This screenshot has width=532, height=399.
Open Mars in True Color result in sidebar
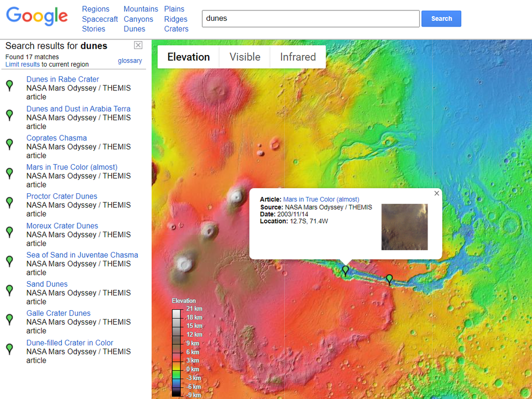pyautogui.click(x=72, y=167)
